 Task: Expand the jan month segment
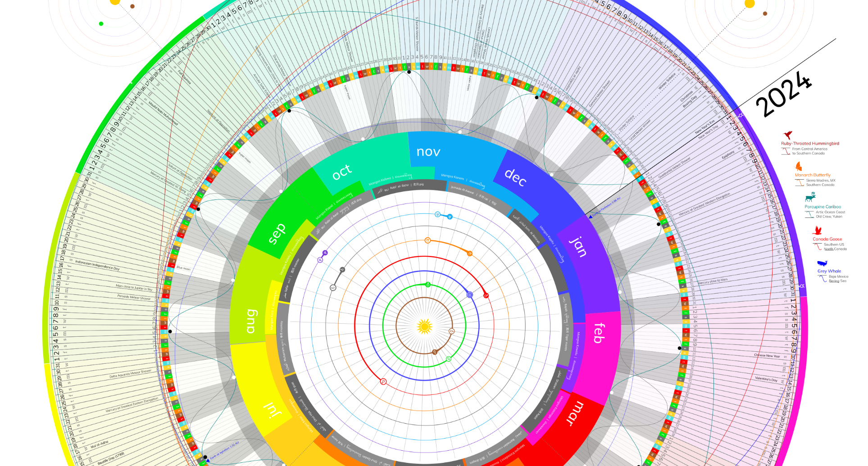pyautogui.click(x=578, y=246)
